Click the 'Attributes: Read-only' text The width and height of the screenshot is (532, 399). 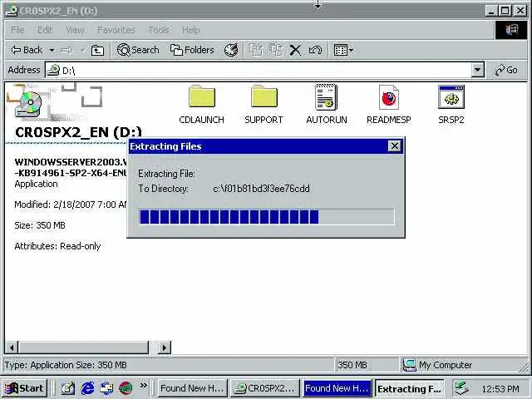pyautogui.click(x=57, y=246)
